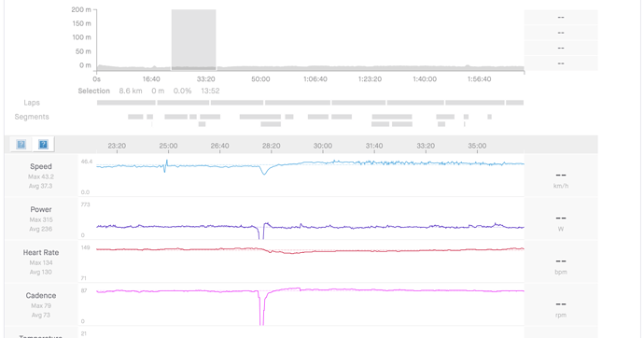Click the 50:00 label on the elevation chart axis
The height and width of the screenshot is (338, 644).
(x=260, y=78)
